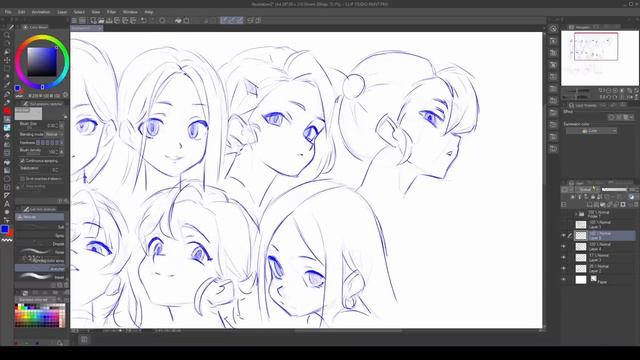This screenshot has width=640, height=360.
Task: Select the Eyedropper tool in the tool palette
Action: coord(7,85)
